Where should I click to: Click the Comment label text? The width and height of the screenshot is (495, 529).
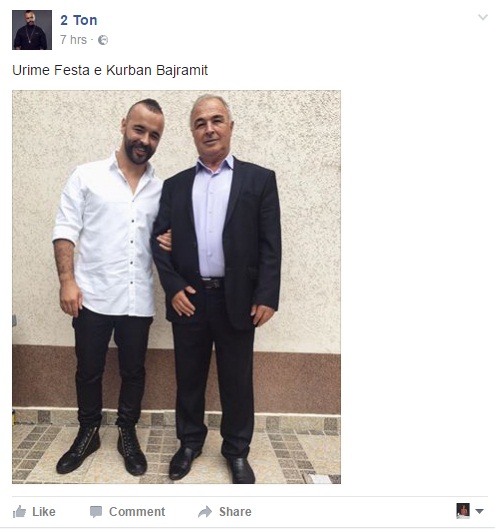[137, 512]
